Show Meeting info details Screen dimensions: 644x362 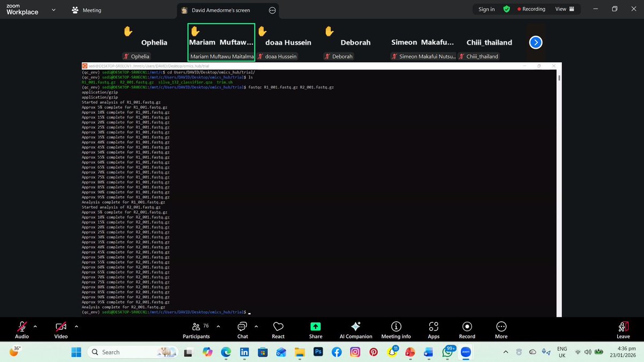tap(396, 330)
